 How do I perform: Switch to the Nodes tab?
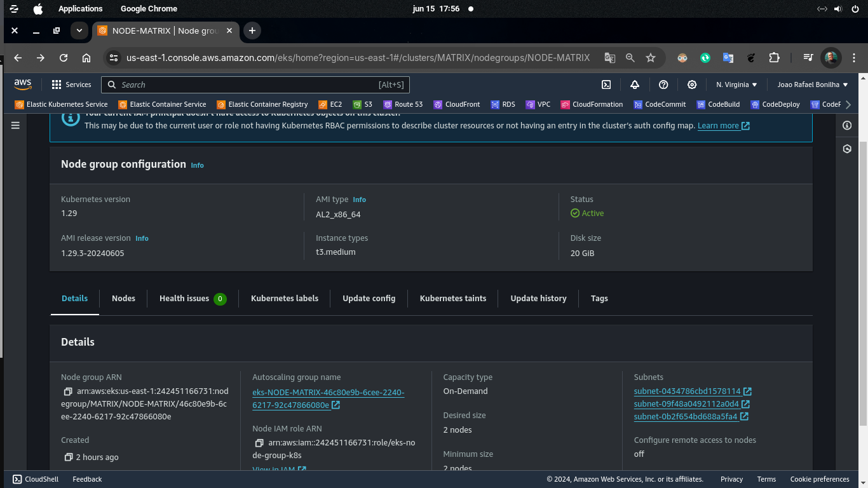tap(123, 298)
